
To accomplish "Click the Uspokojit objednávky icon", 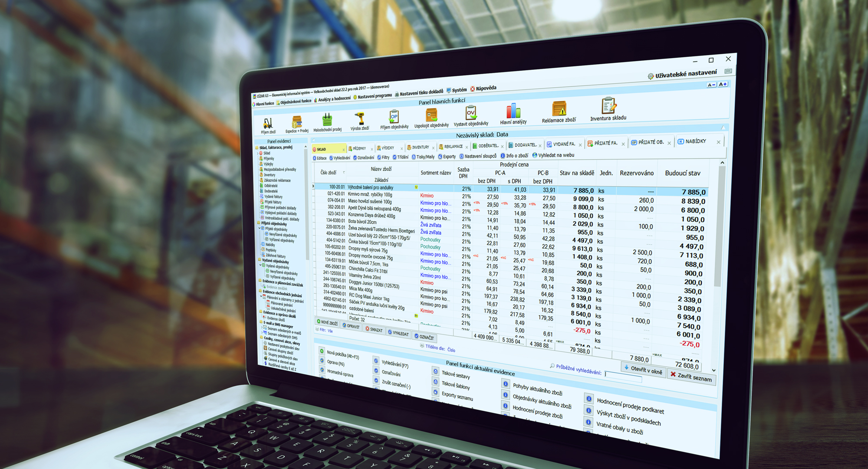I will tap(431, 115).
